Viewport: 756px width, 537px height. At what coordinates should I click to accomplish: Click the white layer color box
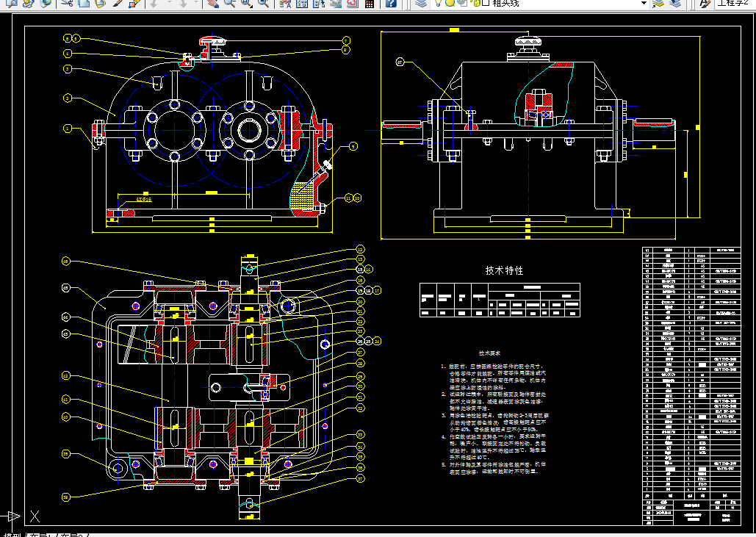click(486, 3)
